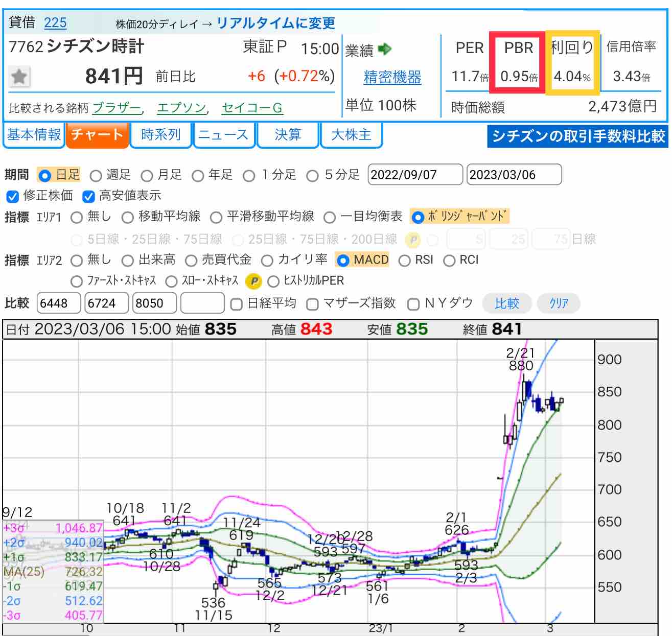Select 無し for indicator area 2
This screenshot has width=672, height=636.
(x=77, y=261)
